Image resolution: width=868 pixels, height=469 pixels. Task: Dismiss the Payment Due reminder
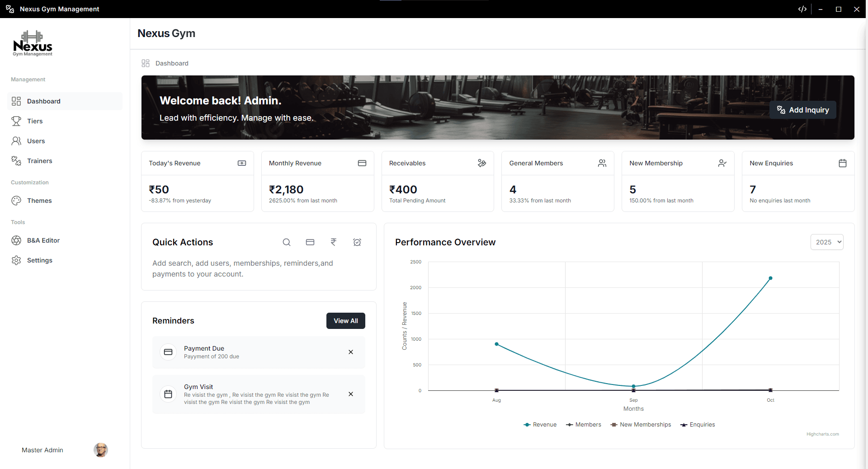(x=351, y=352)
